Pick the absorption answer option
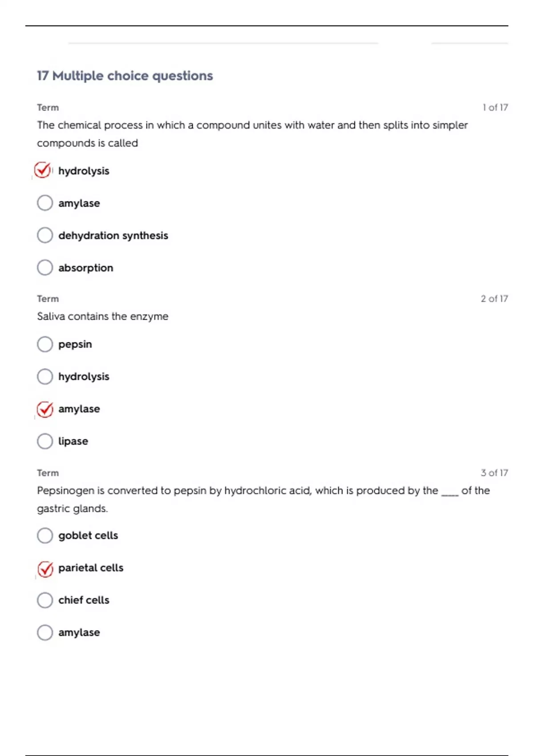Image resolution: width=534 pixels, height=756 pixels. click(45, 268)
